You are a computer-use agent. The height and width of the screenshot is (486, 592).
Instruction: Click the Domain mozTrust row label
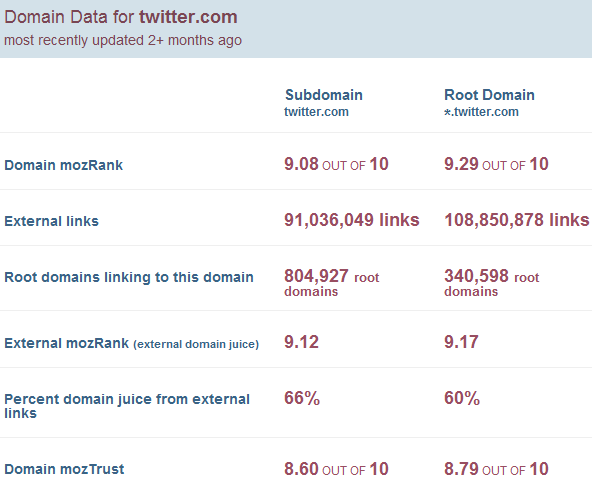pyautogui.click(x=64, y=469)
